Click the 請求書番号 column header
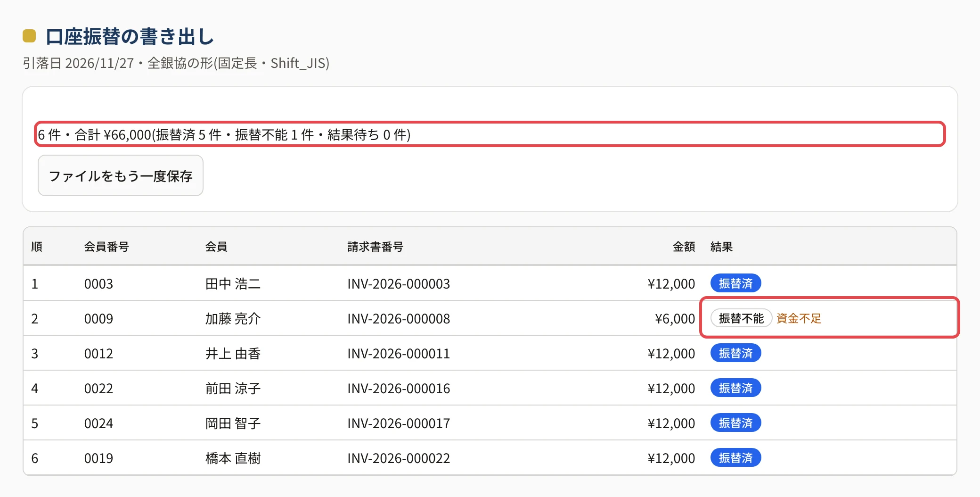The height and width of the screenshot is (497, 980). pos(375,247)
